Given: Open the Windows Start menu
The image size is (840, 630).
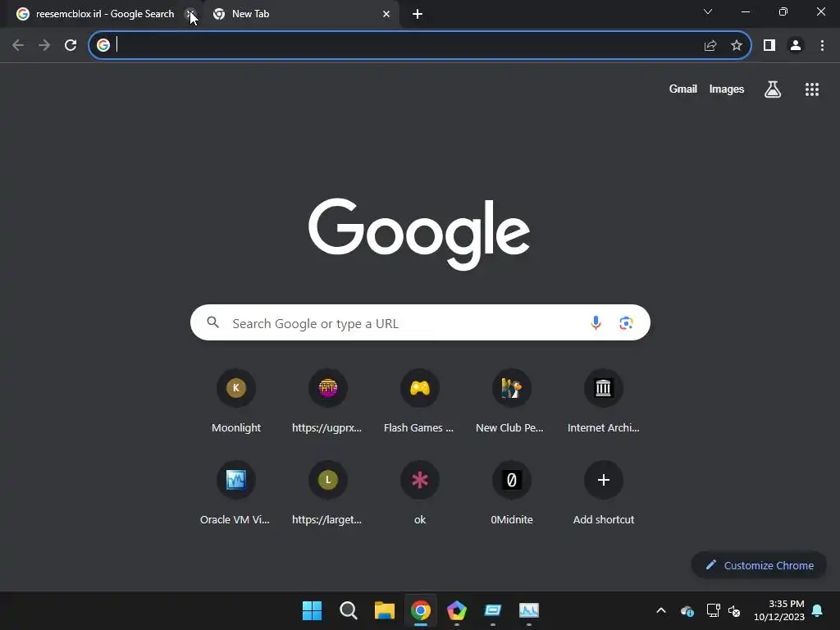Looking at the screenshot, I should click(312, 610).
